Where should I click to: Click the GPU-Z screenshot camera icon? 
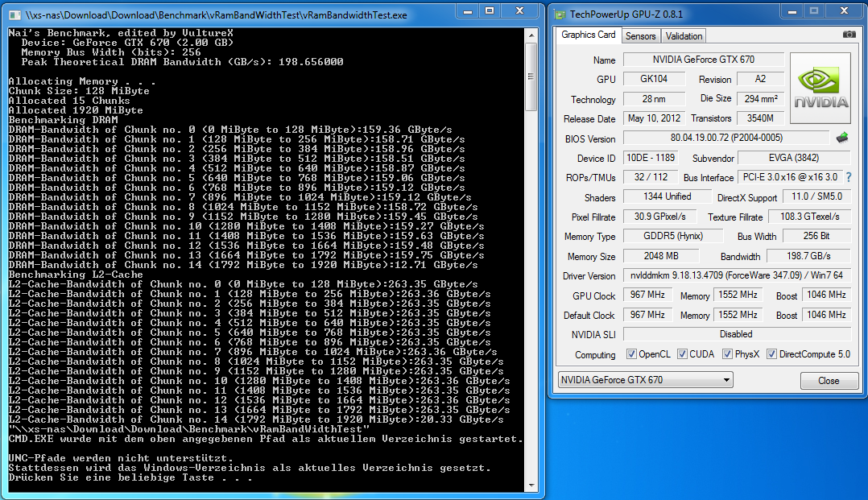849,35
